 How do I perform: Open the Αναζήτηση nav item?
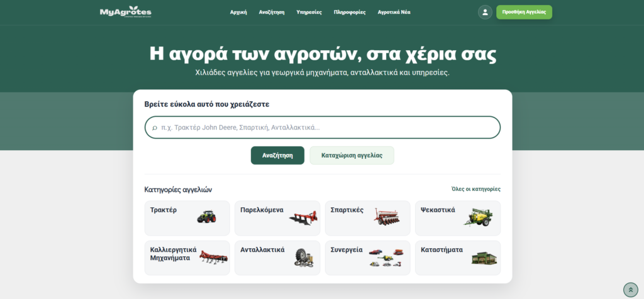pos(272,13)
